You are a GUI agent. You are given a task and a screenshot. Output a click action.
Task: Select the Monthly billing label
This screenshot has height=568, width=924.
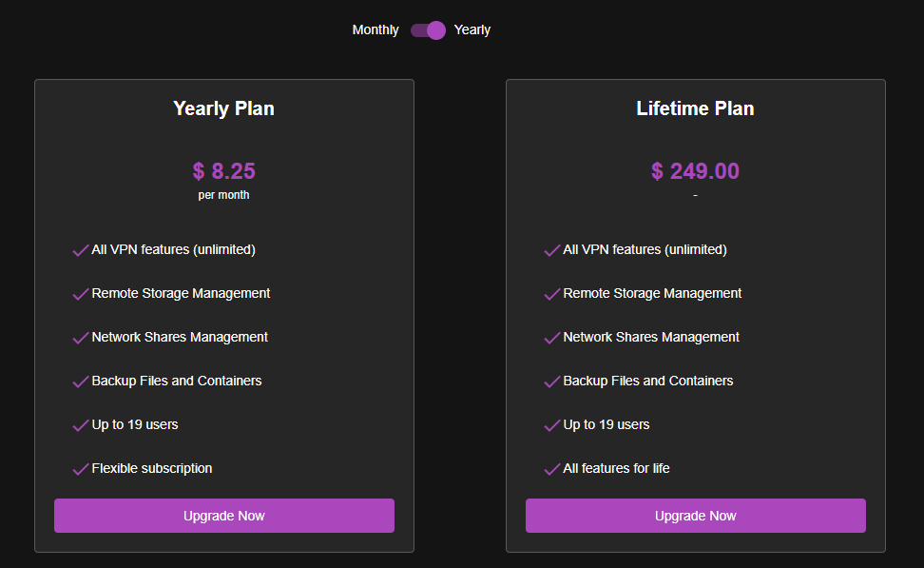pyautogui.click(x=375, y=30)
